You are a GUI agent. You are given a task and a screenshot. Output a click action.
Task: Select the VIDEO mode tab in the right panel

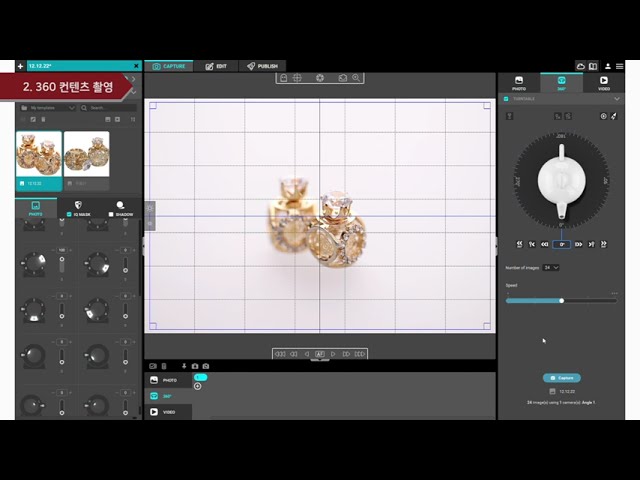(x=604, y=83)
